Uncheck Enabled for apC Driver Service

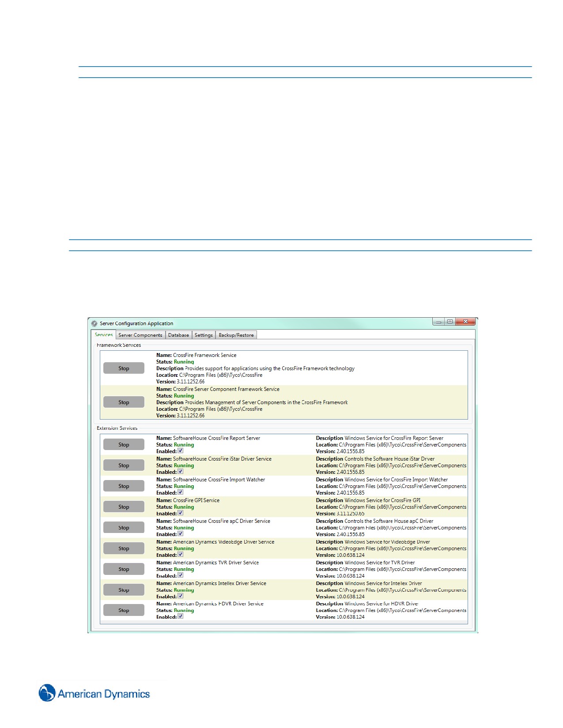(x=181, y=534)
